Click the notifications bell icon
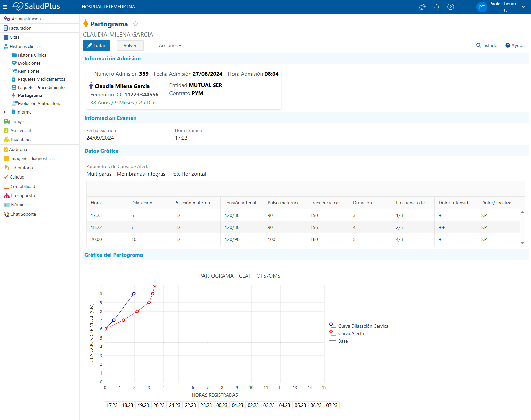531x420 pixels. pos(436,7)
